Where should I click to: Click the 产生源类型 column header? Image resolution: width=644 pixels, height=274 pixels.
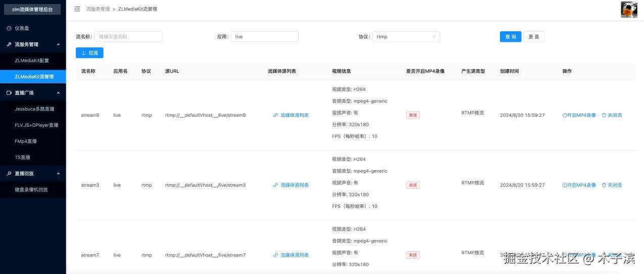click(473, 71)
